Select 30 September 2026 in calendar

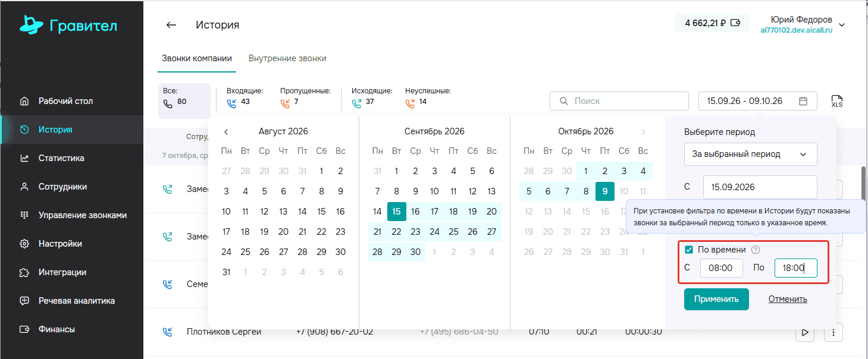pyautogui.click(x=416, y=252)
